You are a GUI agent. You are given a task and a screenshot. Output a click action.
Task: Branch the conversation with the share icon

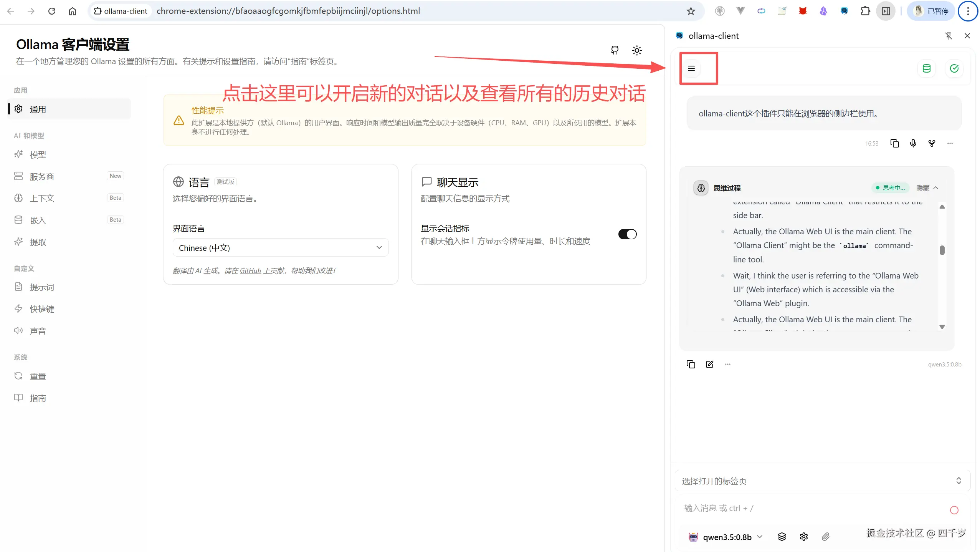[932, 143]
